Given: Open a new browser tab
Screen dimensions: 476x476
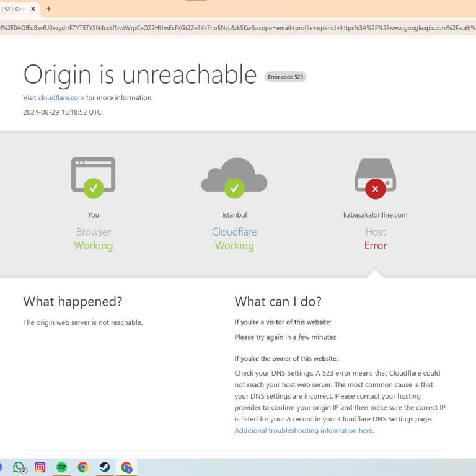Looking at the screenshot, I should tap(48, 9).
